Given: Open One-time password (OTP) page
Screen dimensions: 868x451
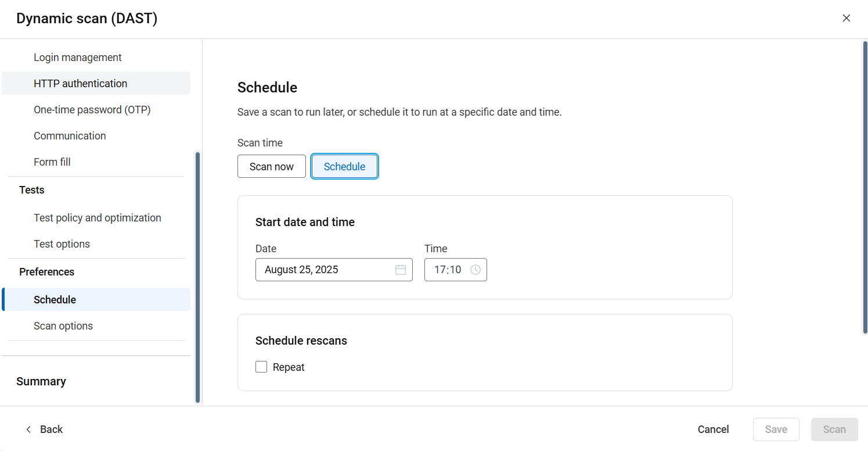Looking at the screenshot, I should coord(92,110).
